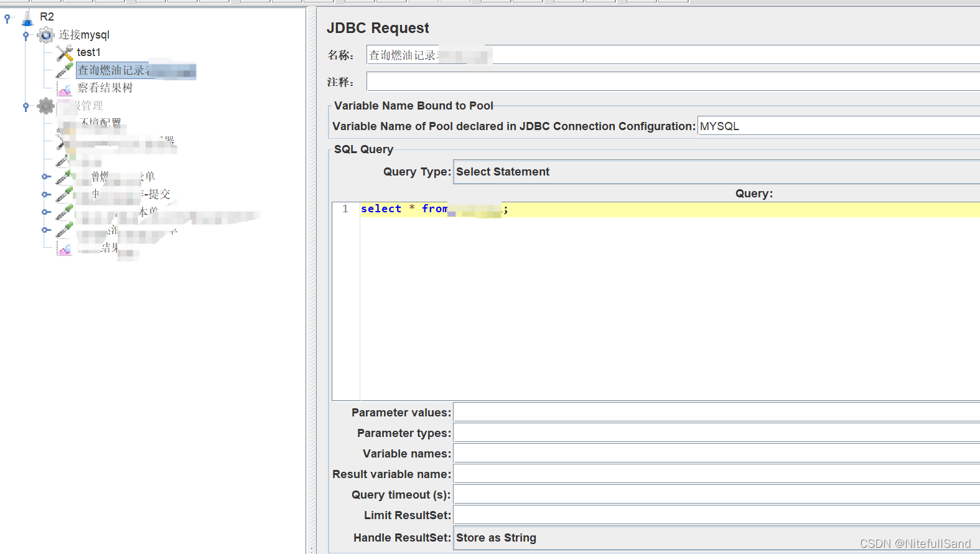Viewport: 980px width, 554px height.
Task: Click the gear icon beside 连接mysql
Action: (x=46, y=35)
